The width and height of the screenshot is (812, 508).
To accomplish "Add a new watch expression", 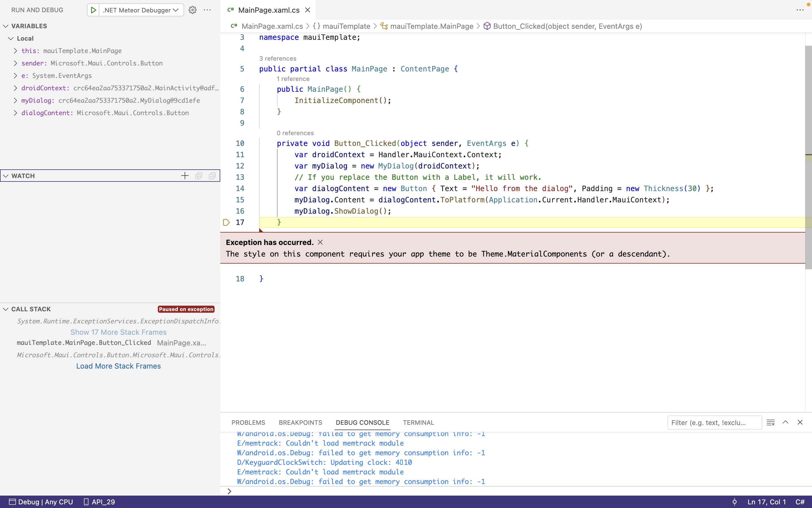I will [185, 175].
